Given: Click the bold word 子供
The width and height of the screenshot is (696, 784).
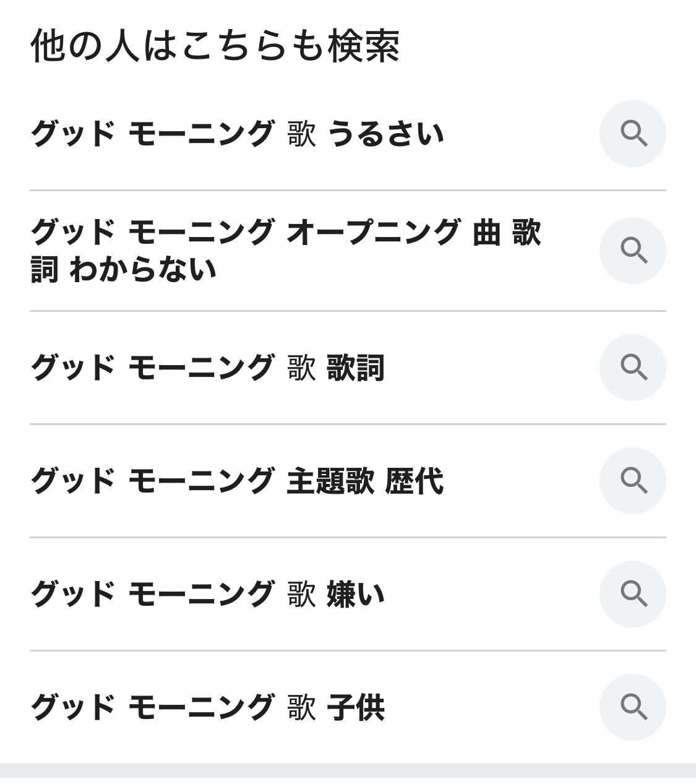Looking at the screenshot, I should click(356, 707).
